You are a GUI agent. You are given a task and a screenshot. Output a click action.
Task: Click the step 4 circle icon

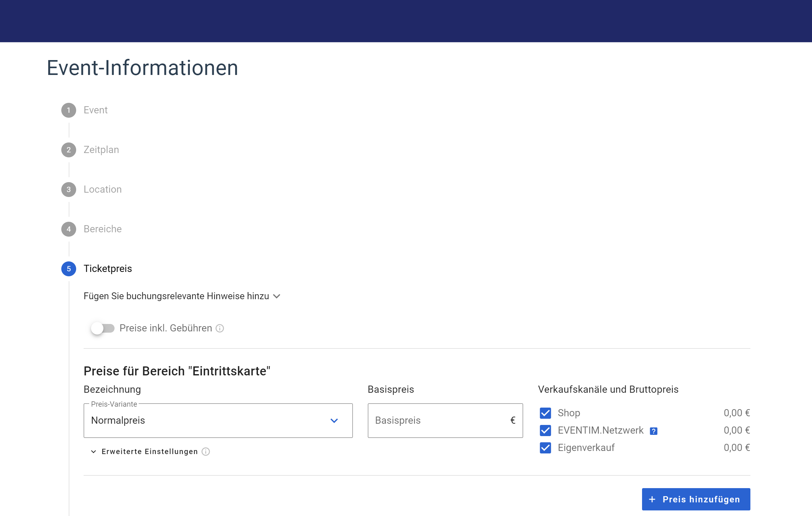pos(68,229)
